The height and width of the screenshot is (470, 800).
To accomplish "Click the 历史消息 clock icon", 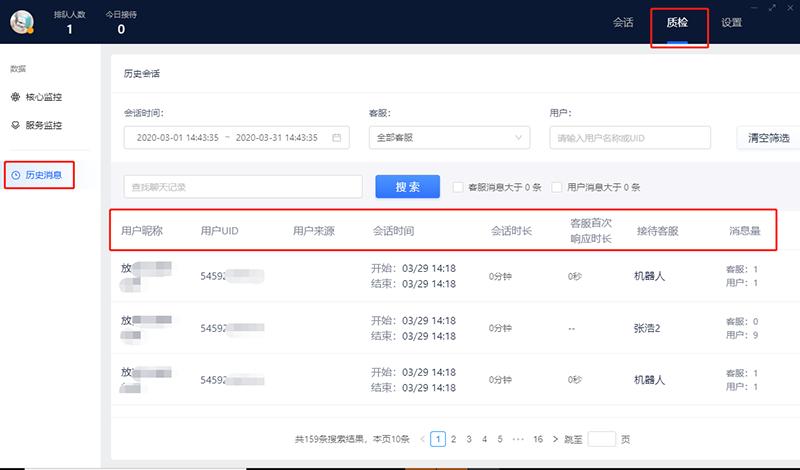I will point(15,175).
